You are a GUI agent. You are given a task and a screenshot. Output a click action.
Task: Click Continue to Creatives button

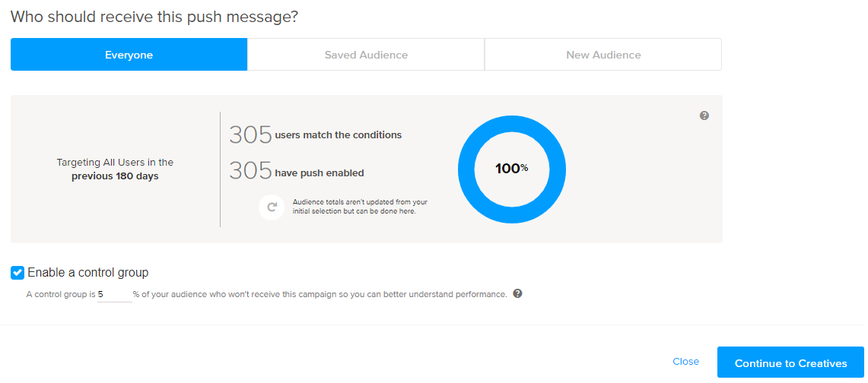coord(790,363)
